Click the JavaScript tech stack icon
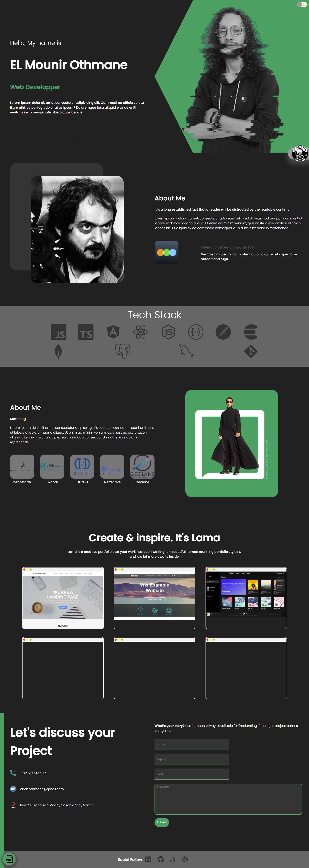The image size is (309, 868). [x=58, y=332]
